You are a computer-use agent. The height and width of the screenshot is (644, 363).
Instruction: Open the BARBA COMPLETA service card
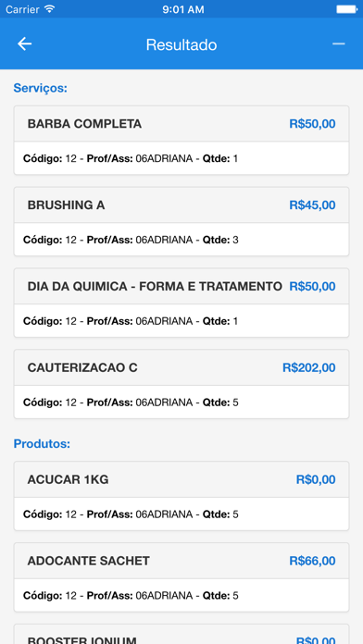click(181, 140)
